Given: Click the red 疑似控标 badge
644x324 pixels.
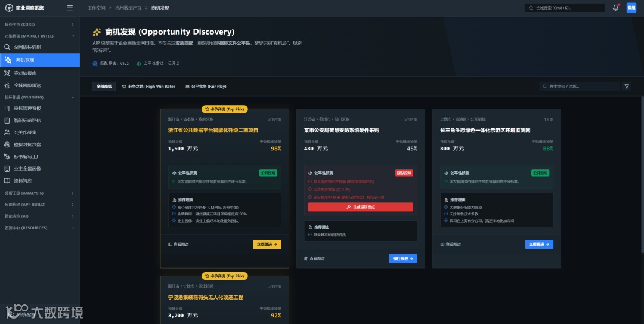Looking at the screenshot, I should 404,173.
